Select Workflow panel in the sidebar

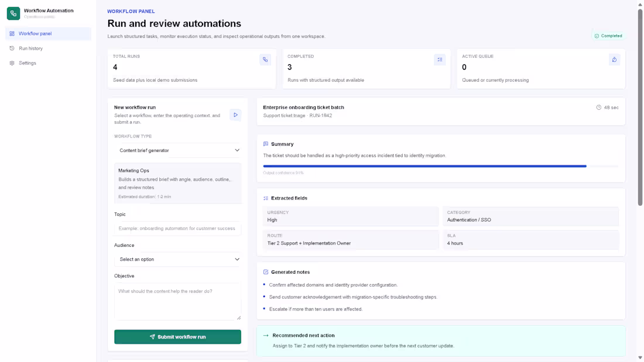[x=35, y=33]
